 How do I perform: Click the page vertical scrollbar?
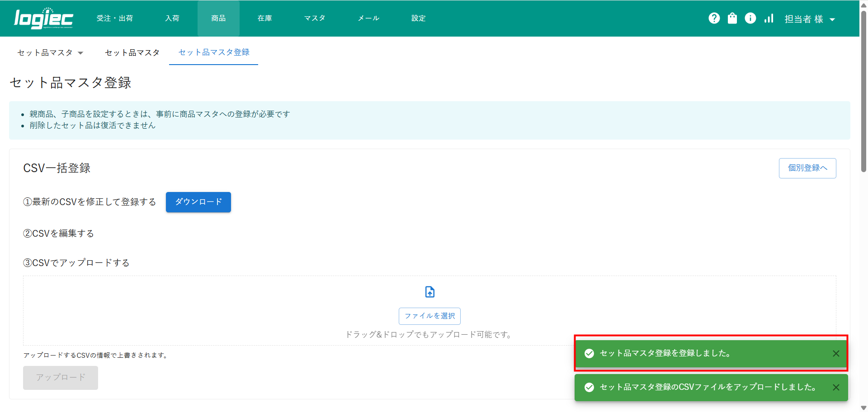point(863,90)
